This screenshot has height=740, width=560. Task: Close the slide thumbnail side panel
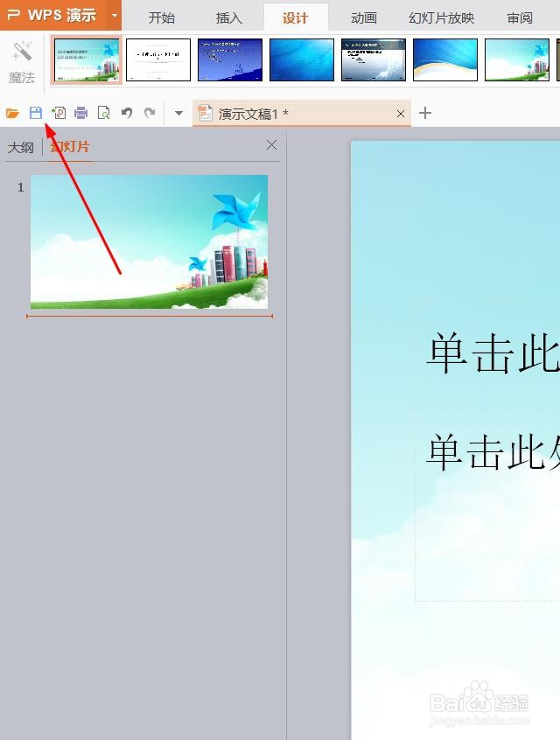tap(271, 145)
